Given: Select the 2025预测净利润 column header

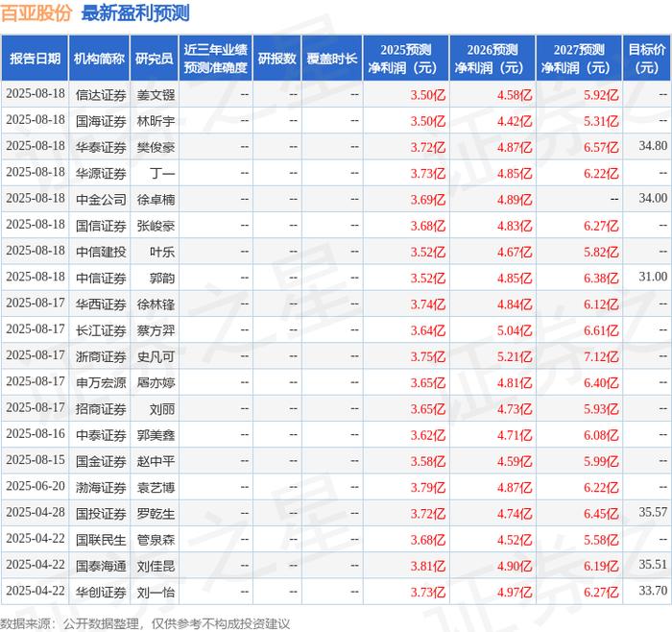Looking at the screenshot, I should (x=406, y=59).
